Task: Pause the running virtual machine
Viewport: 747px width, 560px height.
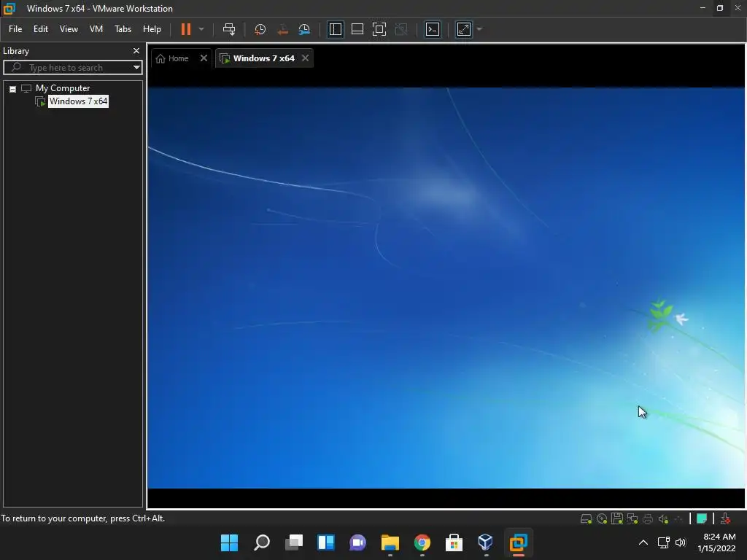Action: pyautogui.click(x=186, y=29)
